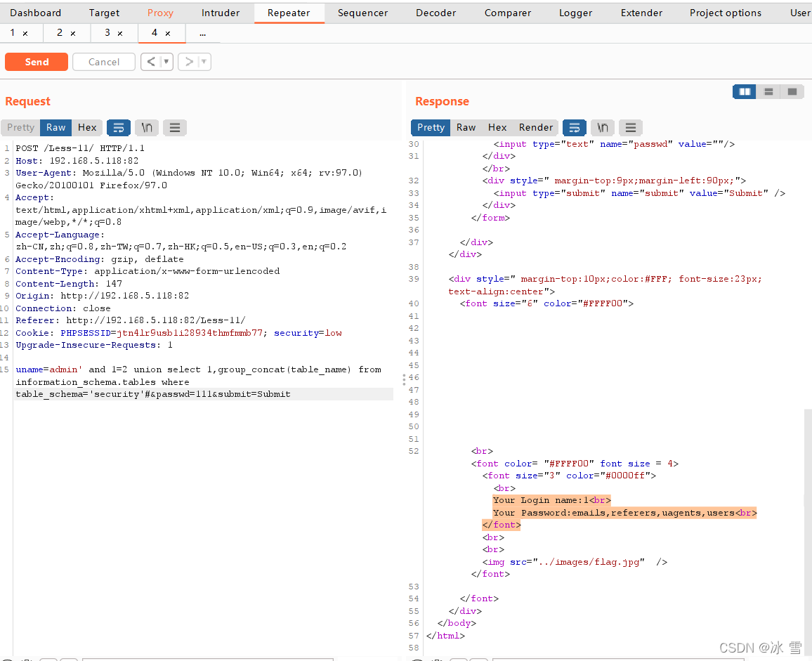Open back-history dropdown arrow
The width and height of the screenshot is (812, 661).
click(x=166, y=62)
